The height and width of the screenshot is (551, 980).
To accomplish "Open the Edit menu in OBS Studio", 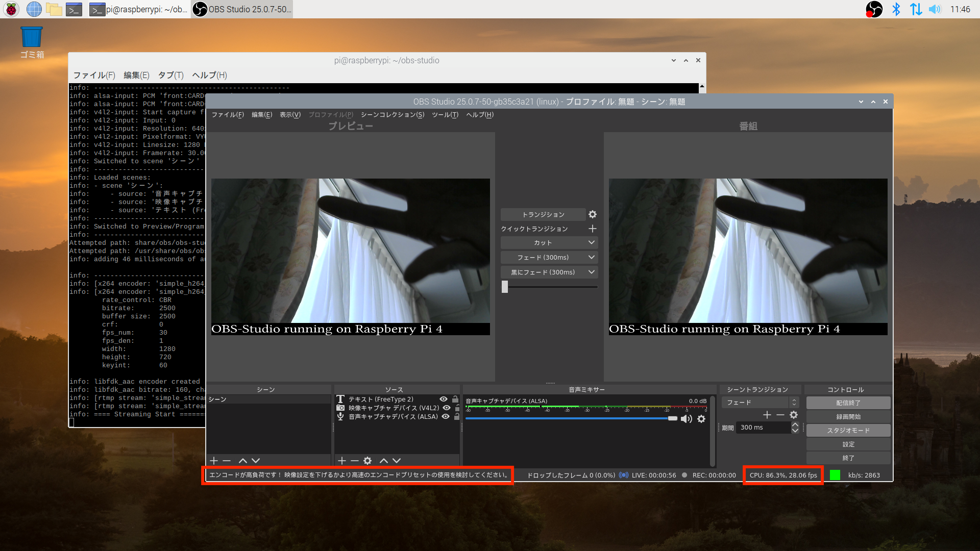I will pyautogui.click(x=262, y=115).
